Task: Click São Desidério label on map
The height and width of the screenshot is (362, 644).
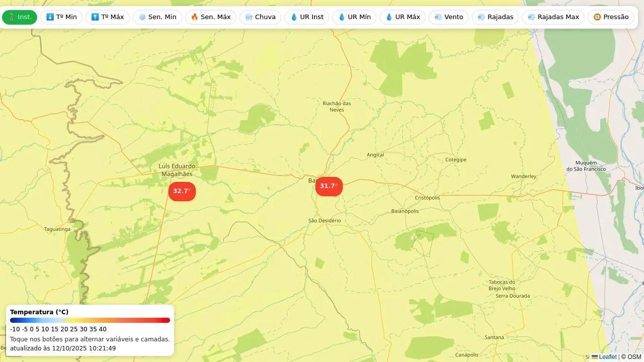Action: tap(325, 221)
